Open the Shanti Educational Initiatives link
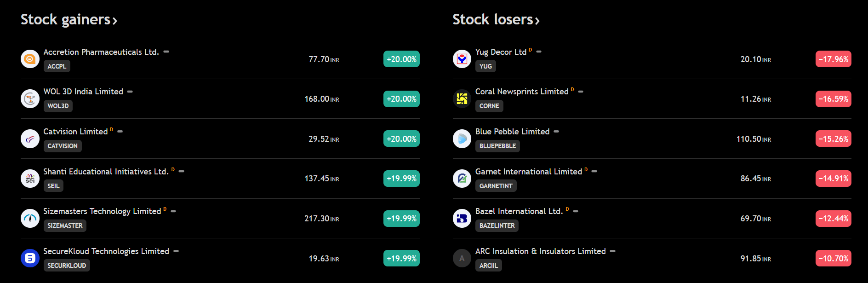 106,172
